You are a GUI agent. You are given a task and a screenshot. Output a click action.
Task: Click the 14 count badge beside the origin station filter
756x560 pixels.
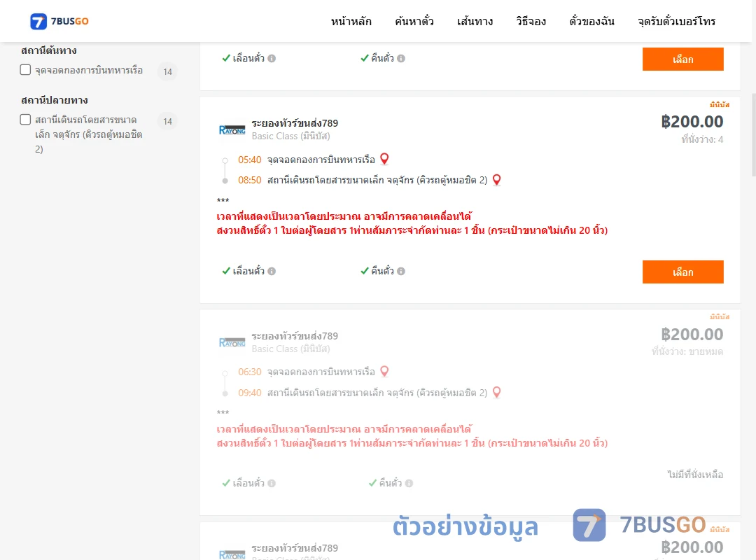[168, 71]
